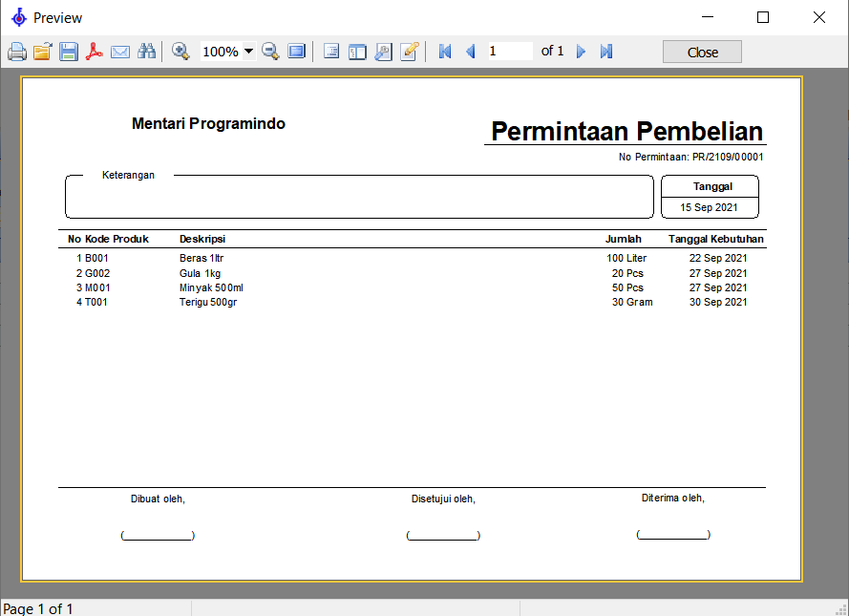Show page thumbnails icon
The image size is (849, 616).
coord(357,52)
